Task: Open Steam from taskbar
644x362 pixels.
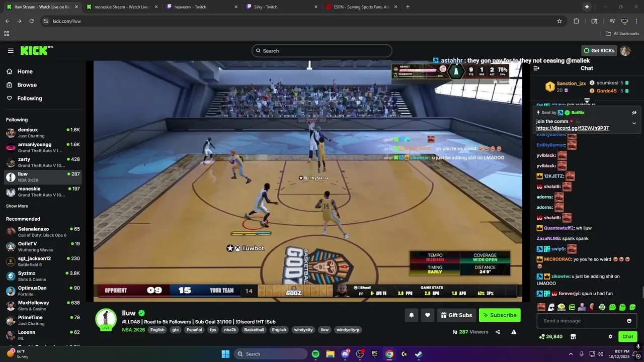Action: (419, 354)
